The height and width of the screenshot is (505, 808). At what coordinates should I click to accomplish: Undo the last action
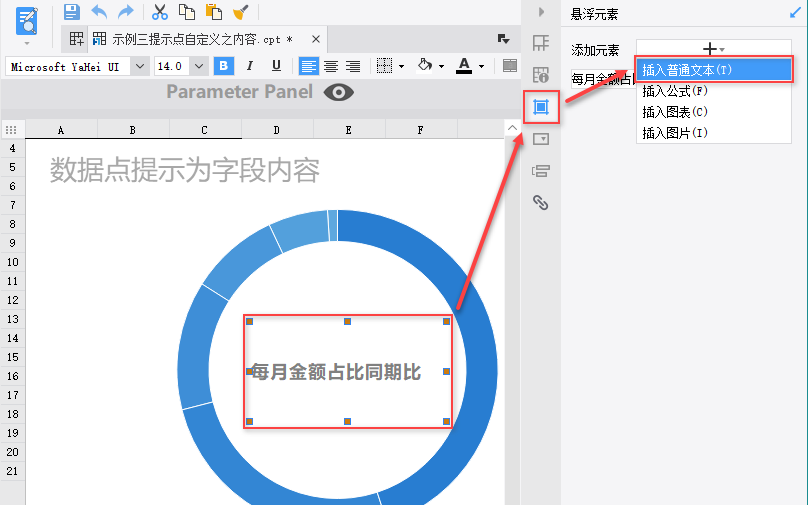(x=99, y=11)
